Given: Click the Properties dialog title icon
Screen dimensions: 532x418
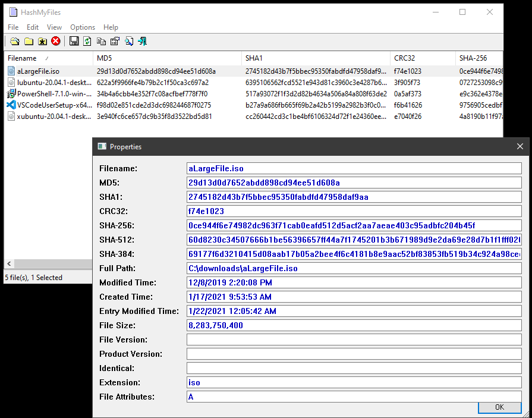Looking at the screenshot, I should (102, 146).
